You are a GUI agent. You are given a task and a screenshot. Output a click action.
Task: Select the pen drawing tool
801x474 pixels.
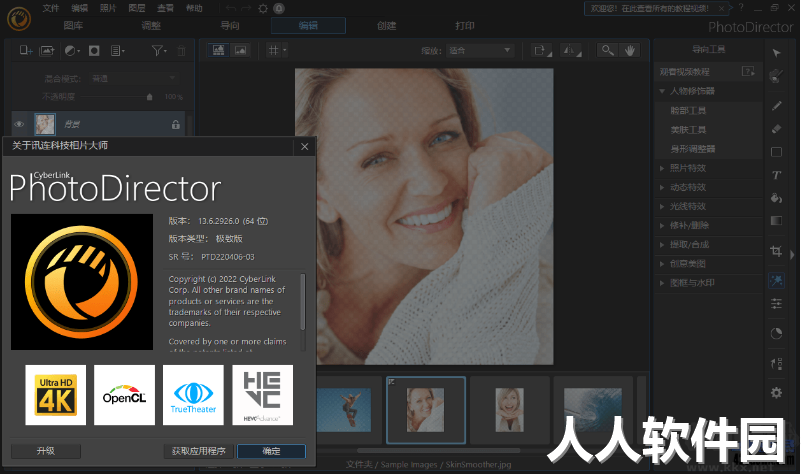[x=776, y=106]
